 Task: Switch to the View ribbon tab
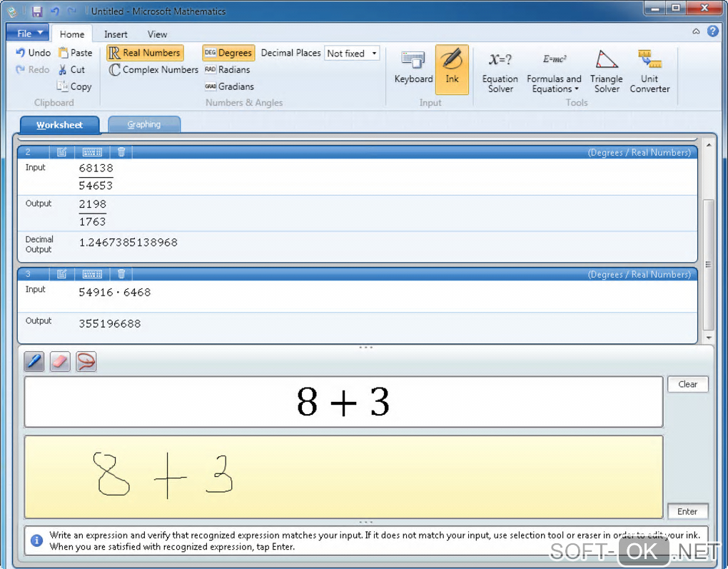point(157,34)
